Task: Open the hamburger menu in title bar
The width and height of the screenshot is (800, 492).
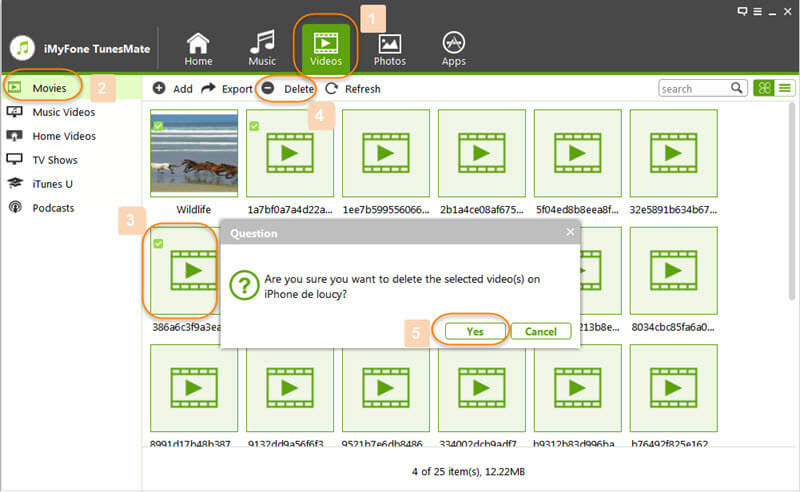Action: click(x=758, y=11)
